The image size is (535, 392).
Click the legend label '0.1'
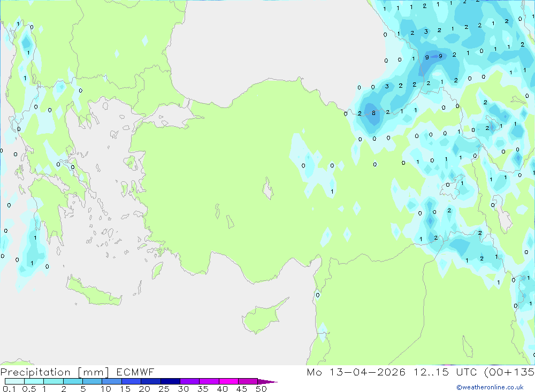point(9,389)
